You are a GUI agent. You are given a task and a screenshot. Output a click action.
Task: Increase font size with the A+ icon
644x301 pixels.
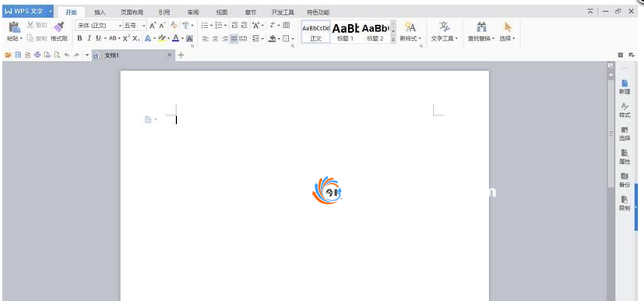click(x=153, y=26)
